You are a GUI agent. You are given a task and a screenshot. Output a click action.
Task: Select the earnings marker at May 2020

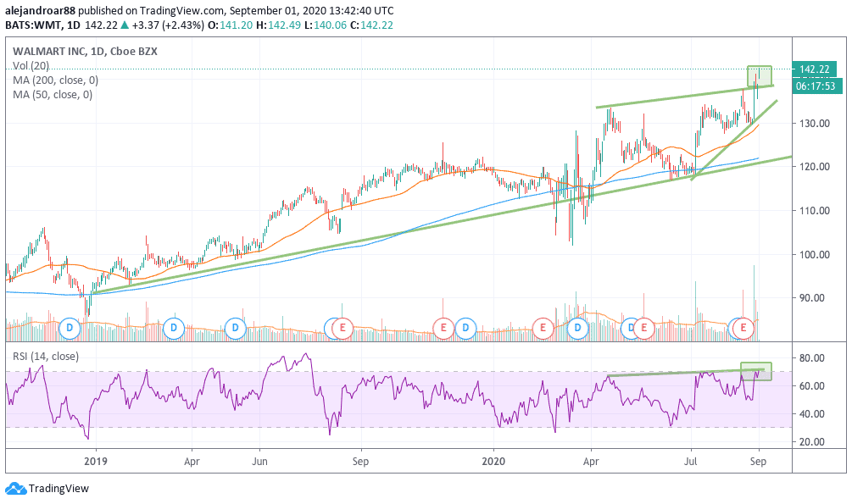[644, 328]
